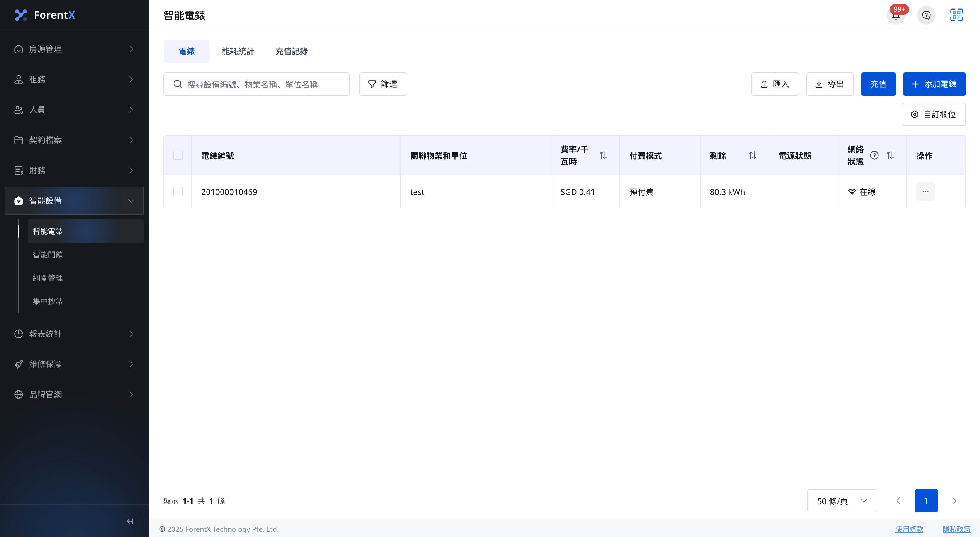Collapse 智能設備 menu
This screenshot has height=537, width=980.
point(74,200)
